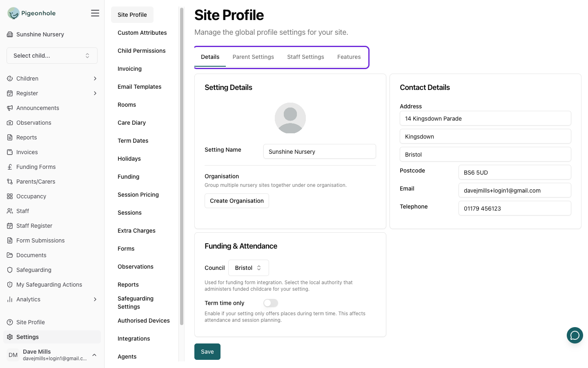The width and height of the screenshot is (588, 368).
Task: Expand the Dave Mills account menu chevron
Action: click(x=94, y=355)
